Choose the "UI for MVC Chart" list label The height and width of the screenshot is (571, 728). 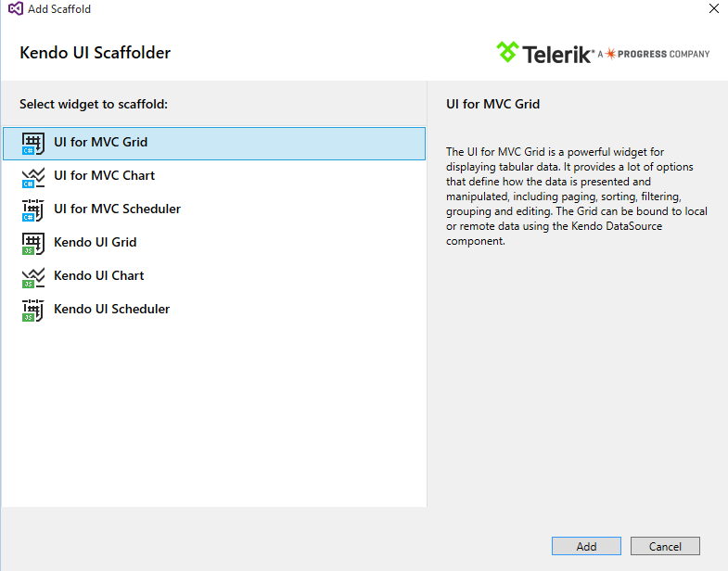tap(105, 176)
